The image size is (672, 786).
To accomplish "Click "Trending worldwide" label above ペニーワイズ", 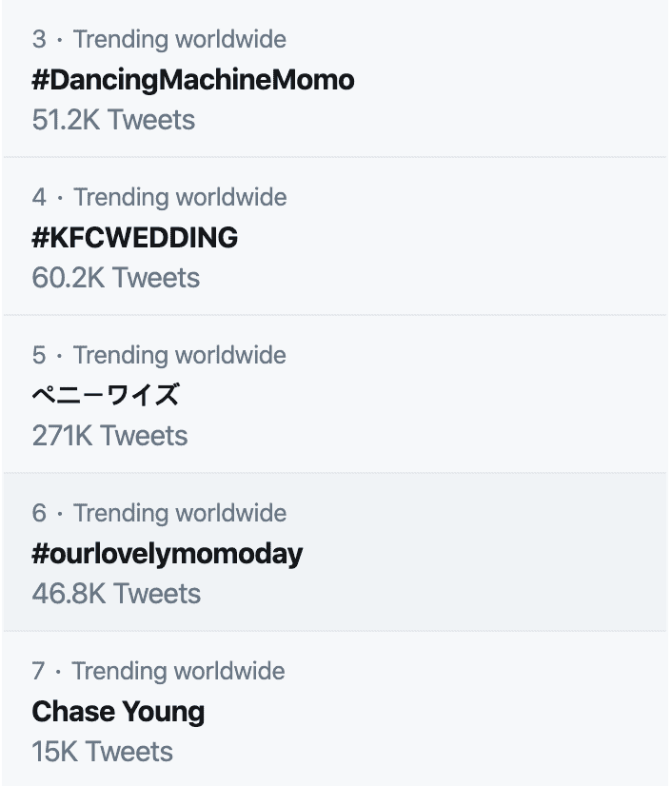I will [x=180, y=355].
